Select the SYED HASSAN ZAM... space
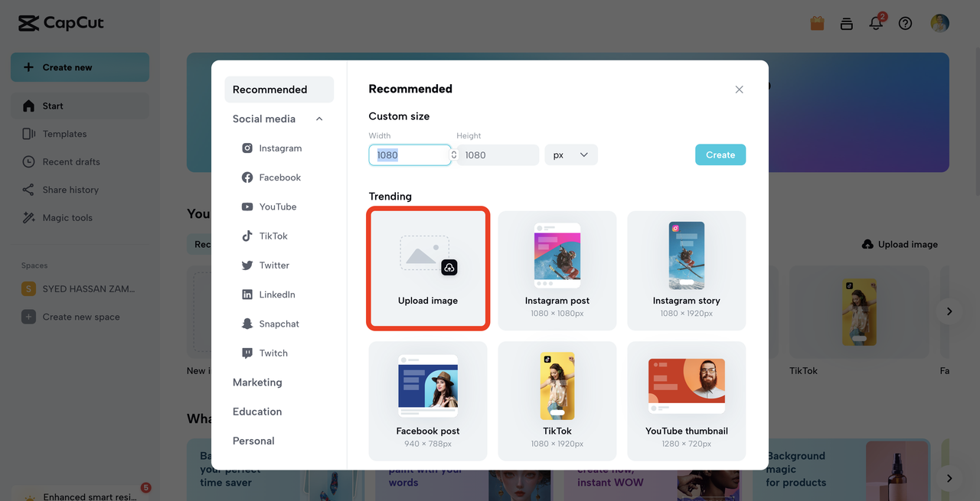 [x=80, y=288]
